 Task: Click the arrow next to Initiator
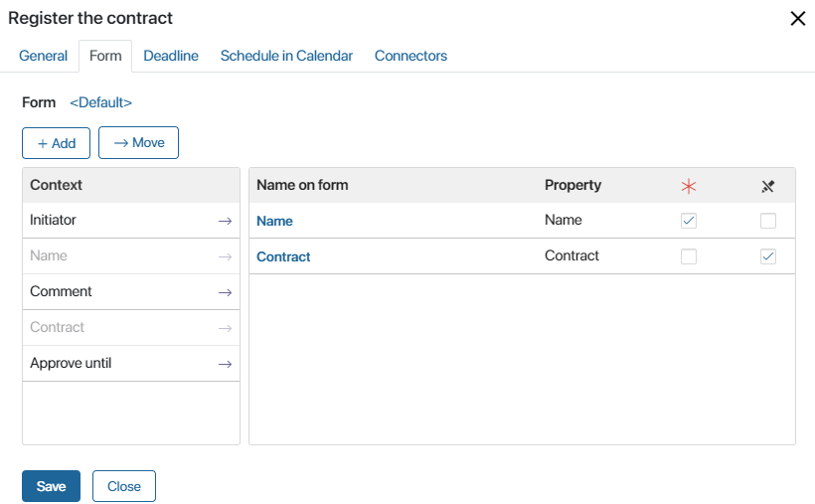[x=225, y=221]
